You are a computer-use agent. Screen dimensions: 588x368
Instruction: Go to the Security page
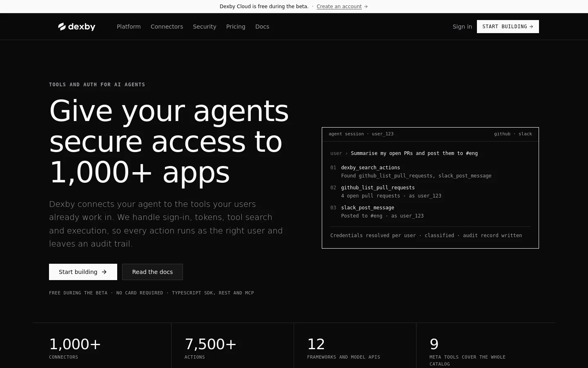point(205,27)
